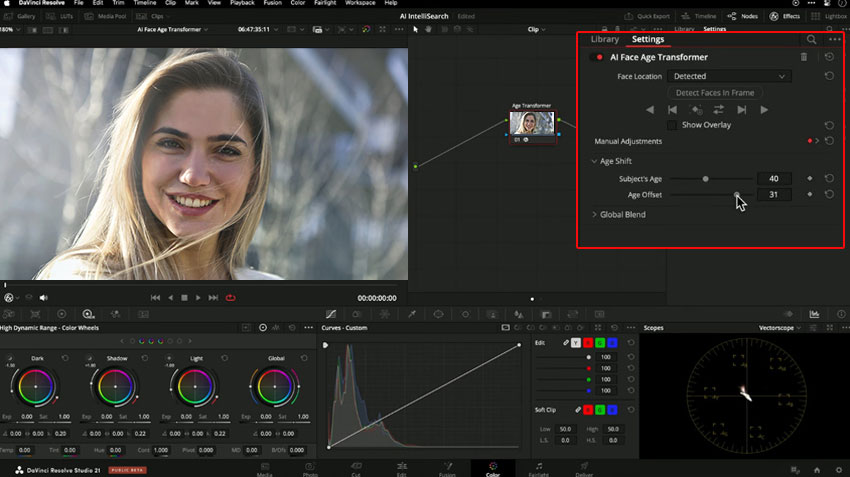Viewport: 850px width, 477px height.
Task: Search the effects Settings panel
Action: 811,39
